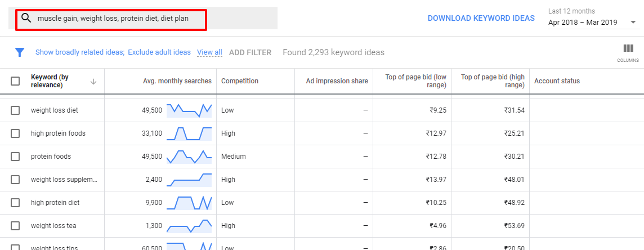Expand the date range dropdown arrow
Image resolution: width=644 pixels, height=250 pixels.
click(x=633, y=23)
